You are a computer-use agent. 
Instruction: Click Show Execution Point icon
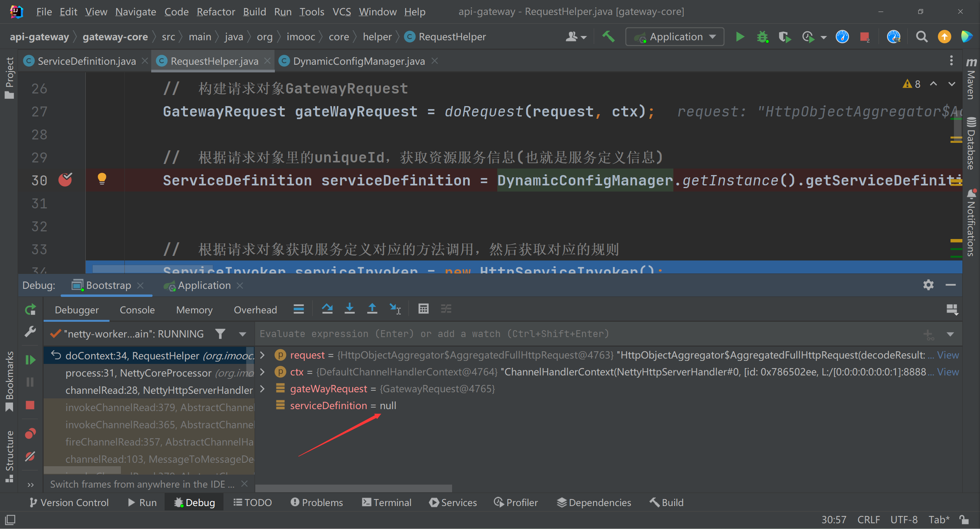[299, 309]
